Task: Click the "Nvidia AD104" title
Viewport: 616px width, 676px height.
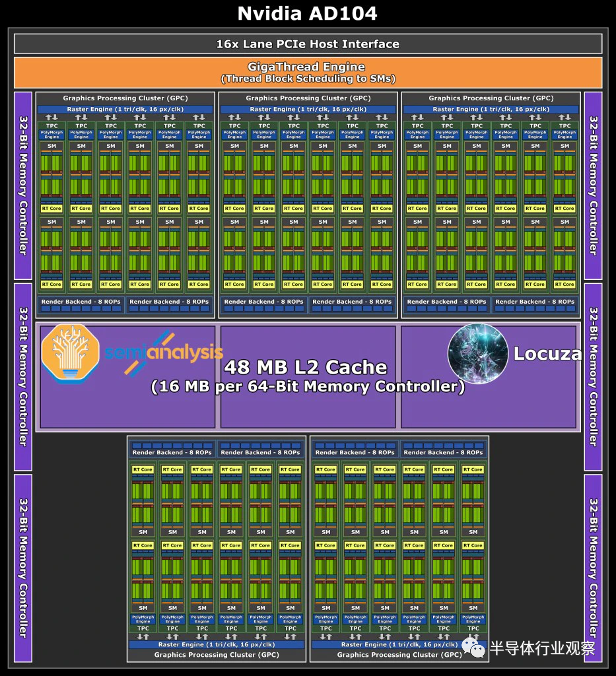Action: (x=308, y=13)
